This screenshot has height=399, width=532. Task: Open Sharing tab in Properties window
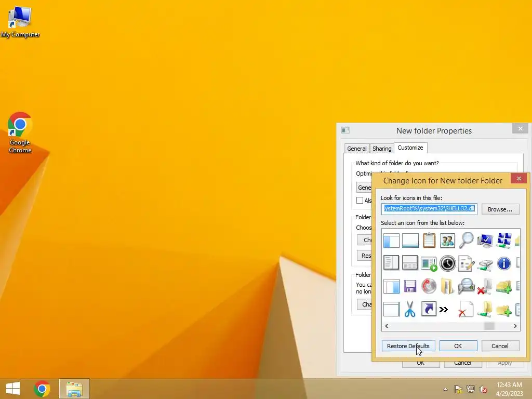point(382,149)
